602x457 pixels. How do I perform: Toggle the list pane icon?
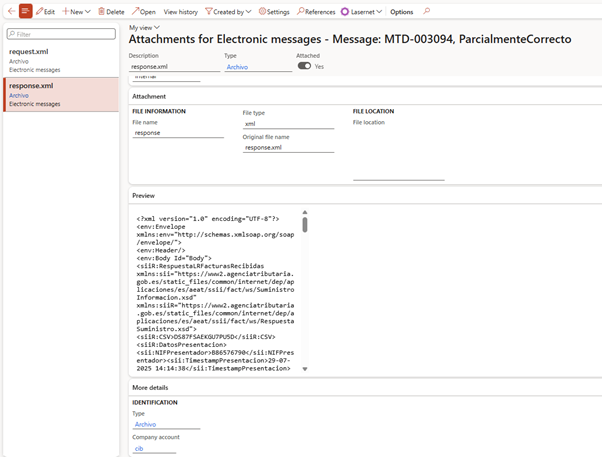pyautogui.click(x=26, y=11)
